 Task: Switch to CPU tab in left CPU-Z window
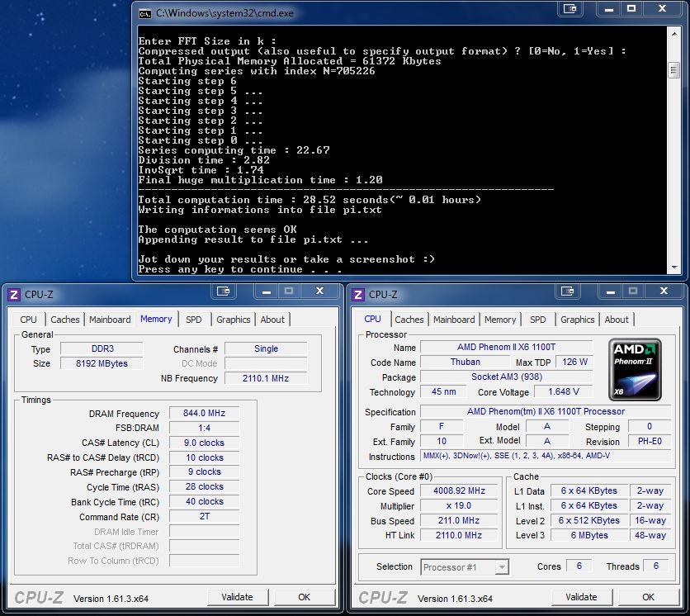tap(29, 320)
